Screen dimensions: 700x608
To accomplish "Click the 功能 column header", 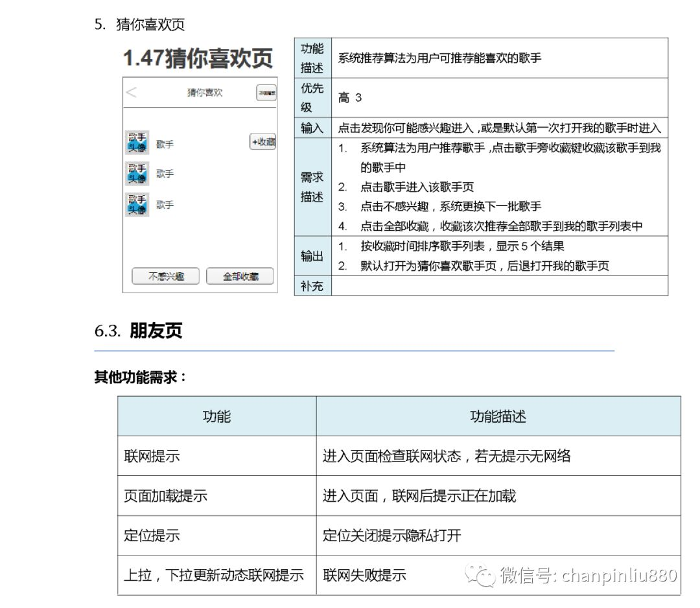I will [x=217, y=416].
